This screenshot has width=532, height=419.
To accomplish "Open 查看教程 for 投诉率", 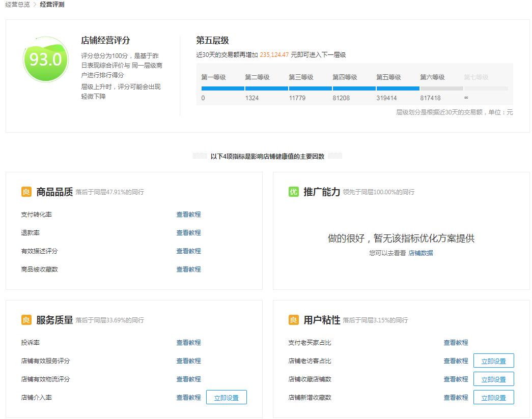I will [x=188, y=342].
